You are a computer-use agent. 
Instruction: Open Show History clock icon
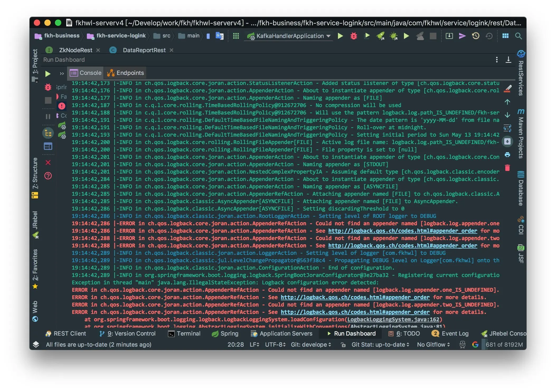point(475,36)
